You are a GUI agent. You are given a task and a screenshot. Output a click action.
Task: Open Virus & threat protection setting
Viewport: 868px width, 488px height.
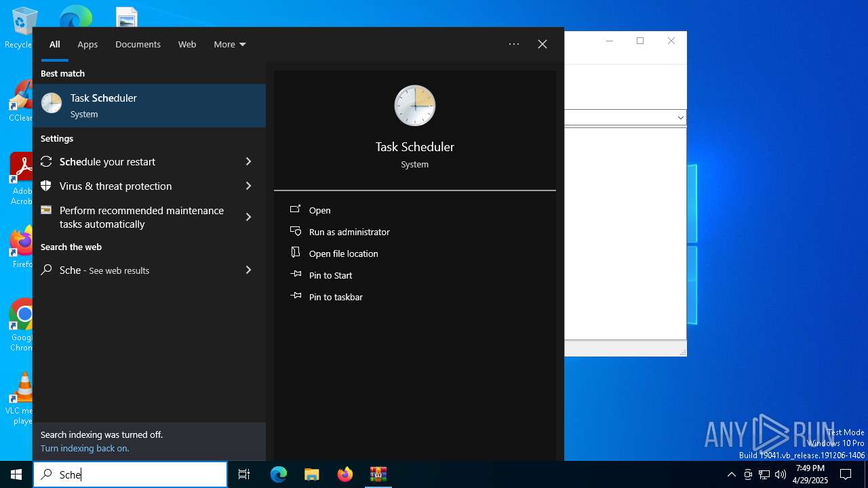[x=149, y=186]
